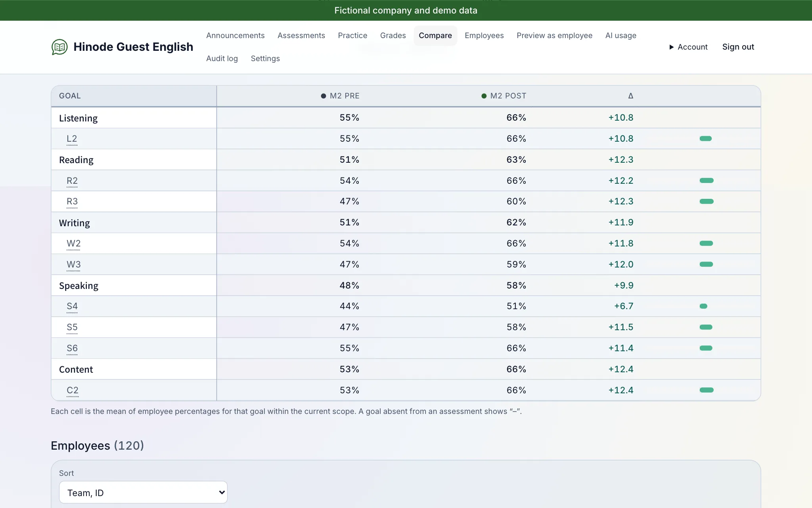This screenshot has height=508, width=812.
Task: Click the W3 goal code
Action: click(73, 265)
